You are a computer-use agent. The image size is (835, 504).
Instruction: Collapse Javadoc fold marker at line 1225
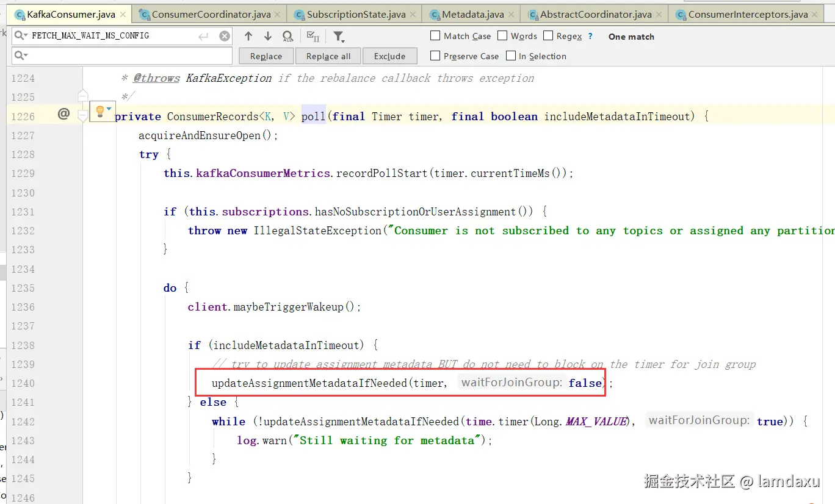83,96
